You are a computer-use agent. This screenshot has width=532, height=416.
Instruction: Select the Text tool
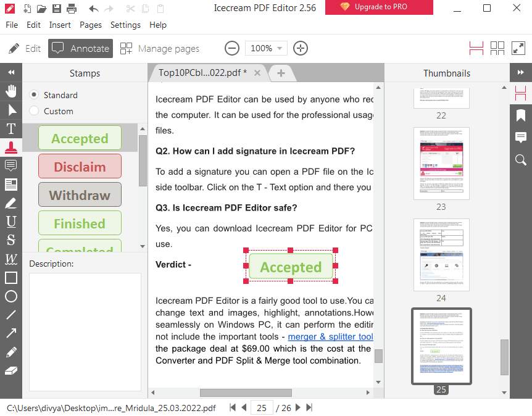(11, 128)
